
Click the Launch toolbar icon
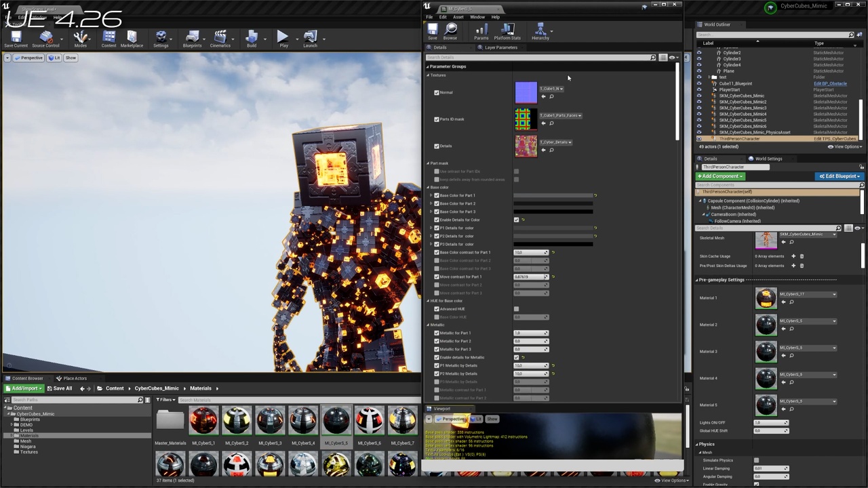[310, 39]
